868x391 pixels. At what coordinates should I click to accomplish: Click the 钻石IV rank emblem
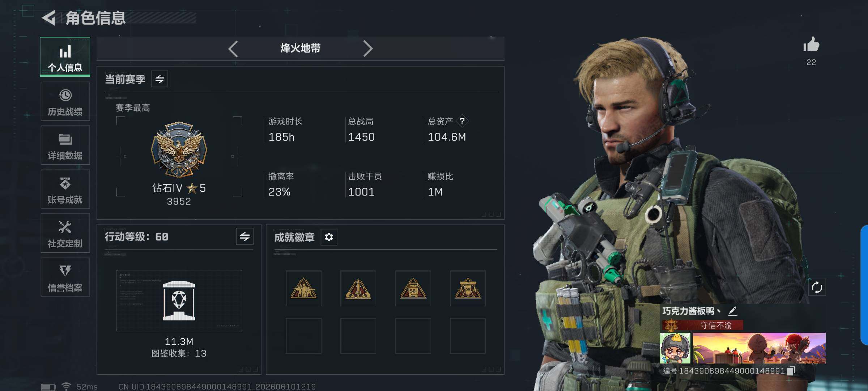pos(179,150)
